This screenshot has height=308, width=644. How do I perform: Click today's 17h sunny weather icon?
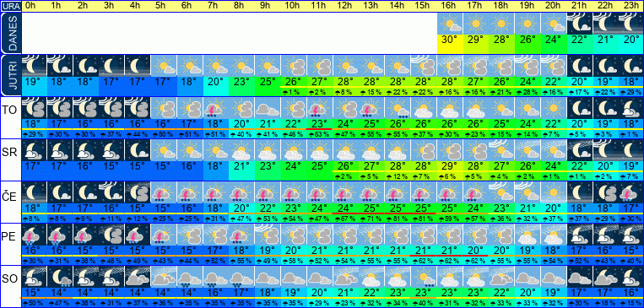tap(475, 24)
